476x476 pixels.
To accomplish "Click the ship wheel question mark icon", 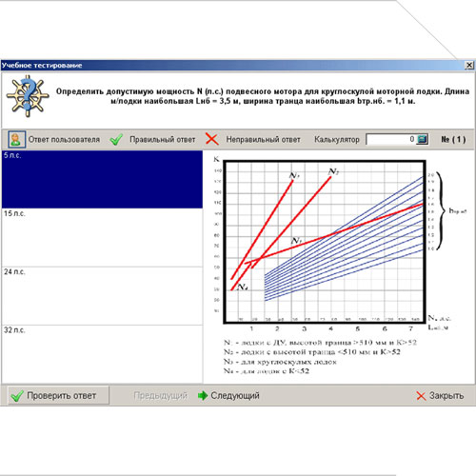I will tap(28, 96).
